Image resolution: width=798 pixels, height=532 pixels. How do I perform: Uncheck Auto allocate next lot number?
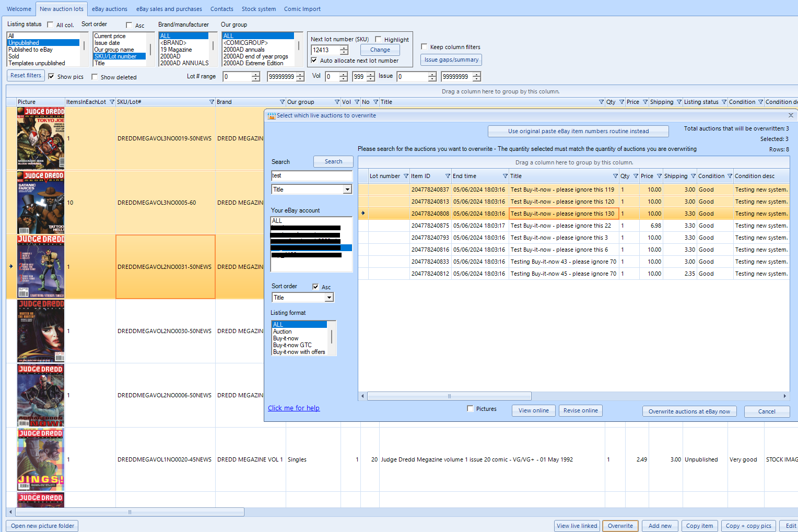(x=314, y=61)
